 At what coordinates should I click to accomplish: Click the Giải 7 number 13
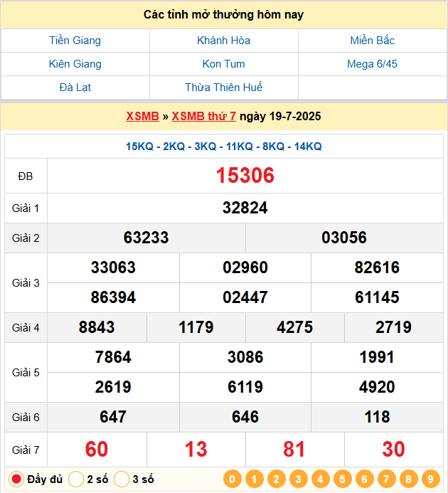point(196,450)
